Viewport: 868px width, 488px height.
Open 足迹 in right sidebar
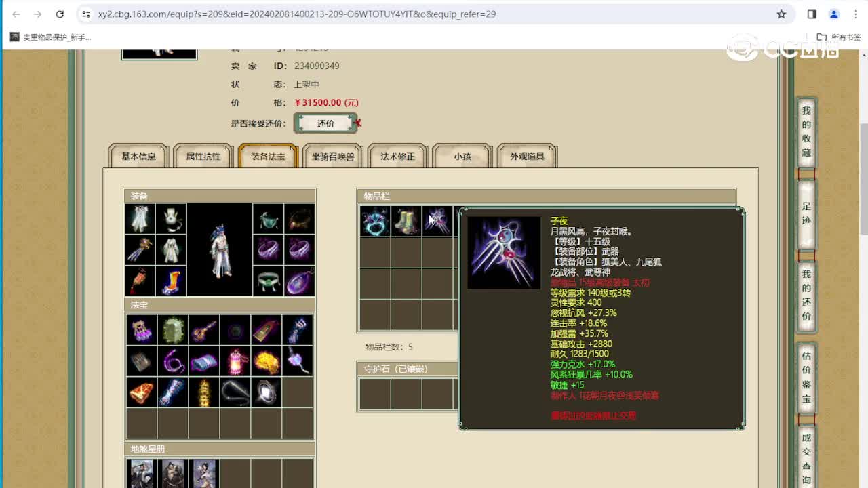click(x=806, y=213)
